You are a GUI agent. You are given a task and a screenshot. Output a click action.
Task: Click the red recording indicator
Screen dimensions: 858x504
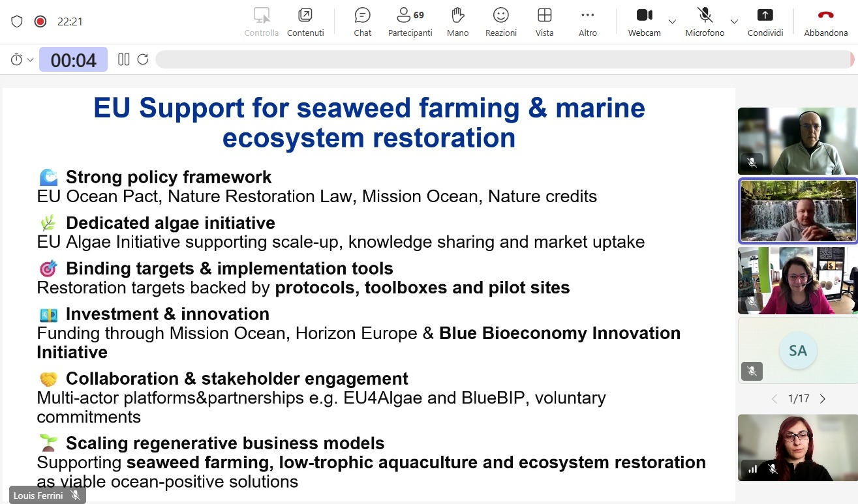coord(40,22)
